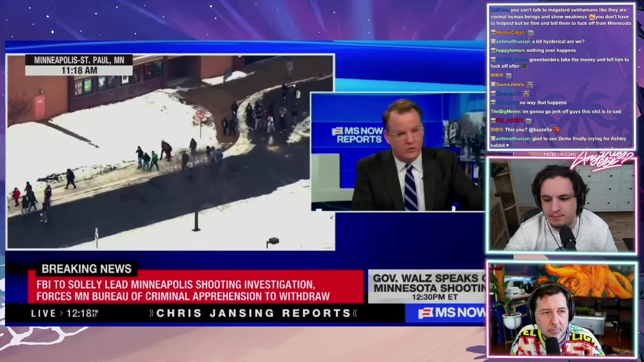Click the badge icon beside happylemon
This screenshot has height=362, width=644.
point(493,51)
